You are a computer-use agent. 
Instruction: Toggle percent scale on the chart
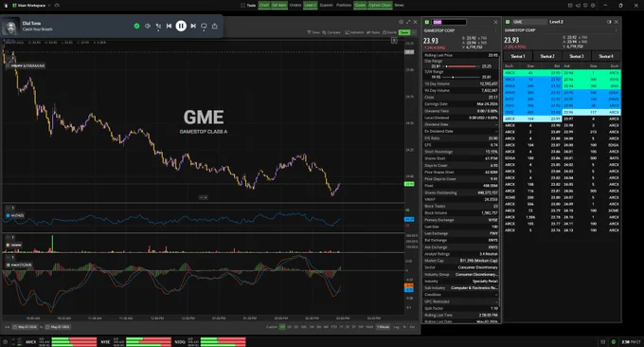point(404,327)
